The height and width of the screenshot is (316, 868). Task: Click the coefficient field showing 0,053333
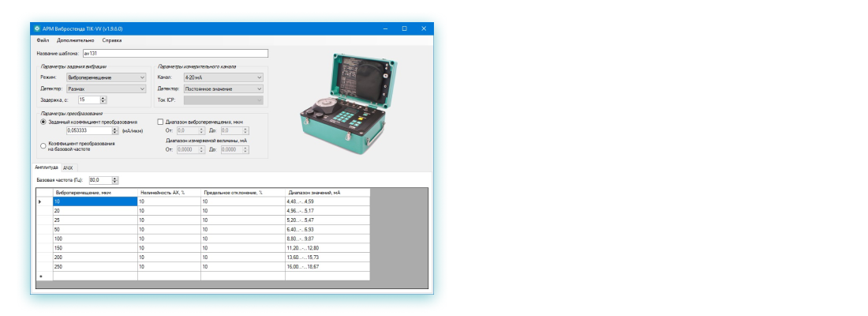pos(89,131)
